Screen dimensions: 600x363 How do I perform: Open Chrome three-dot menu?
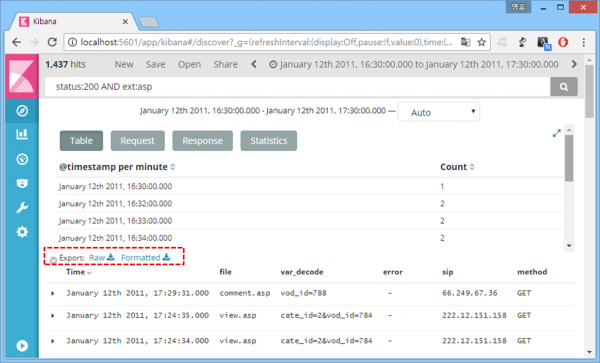coord(584,42)
